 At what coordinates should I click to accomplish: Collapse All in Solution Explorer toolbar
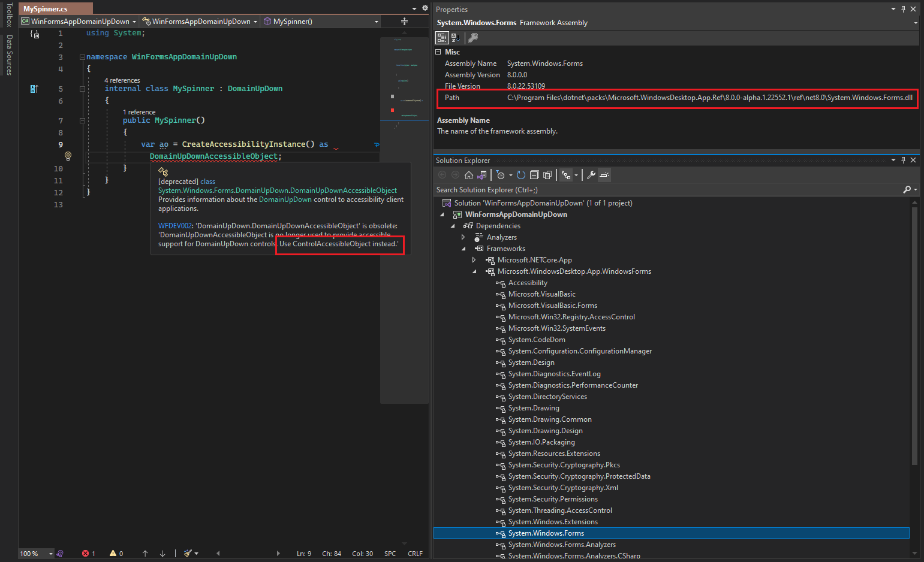pyautogui.click(x=534, y=175)
